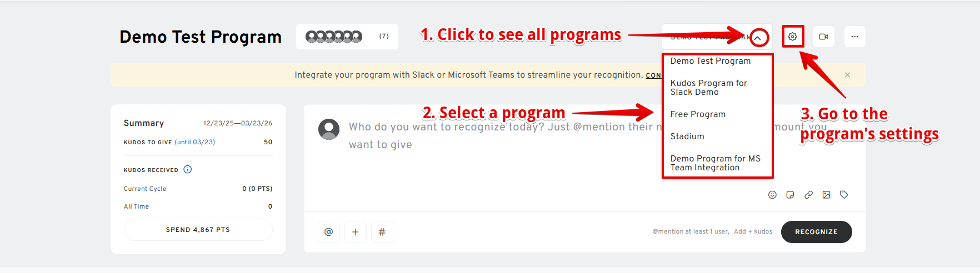Open the three-dot more options menu
Screen dimensions: 980x273
pos(854,37)
